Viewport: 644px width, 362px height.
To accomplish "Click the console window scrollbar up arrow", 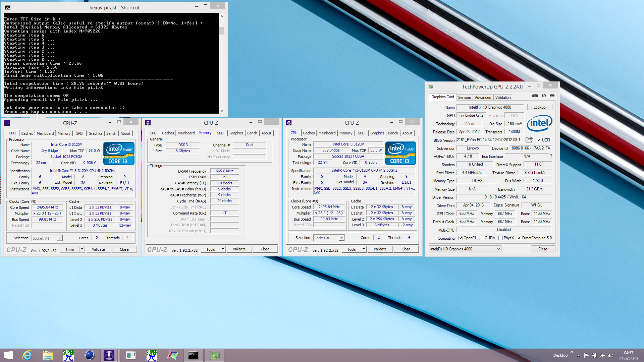I will click(222, 16).
